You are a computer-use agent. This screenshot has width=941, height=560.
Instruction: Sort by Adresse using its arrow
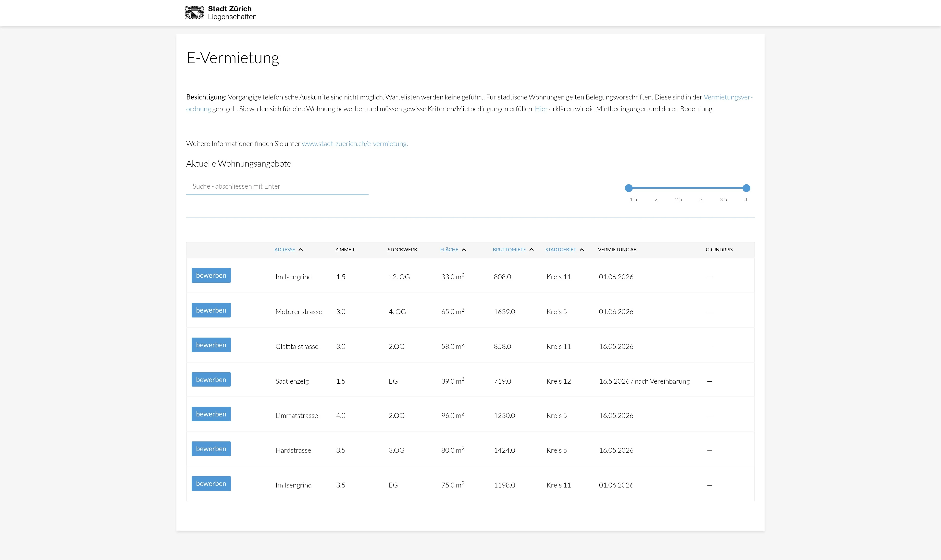pos(300,250)
